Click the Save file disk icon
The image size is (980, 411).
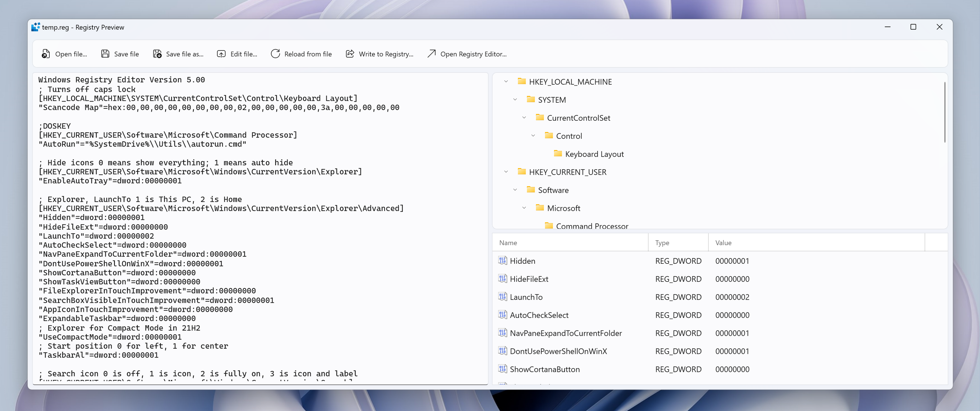(x=105, y=54)
